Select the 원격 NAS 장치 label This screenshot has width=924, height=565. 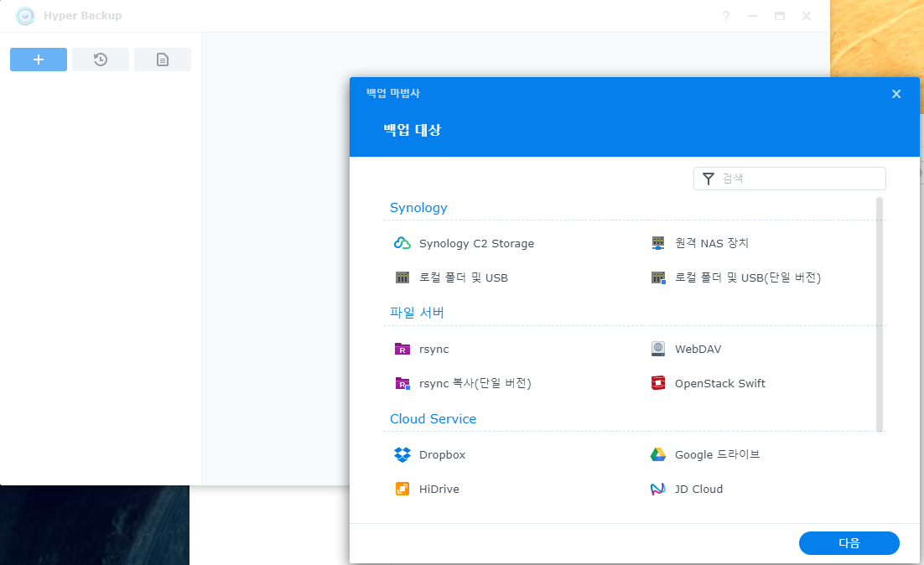pos(712,243)
